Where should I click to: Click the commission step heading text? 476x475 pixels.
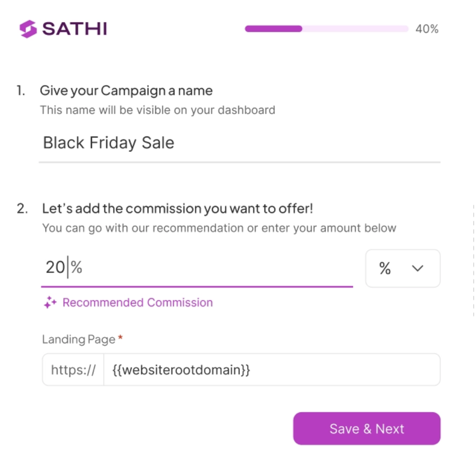click(x=178, y=209)
